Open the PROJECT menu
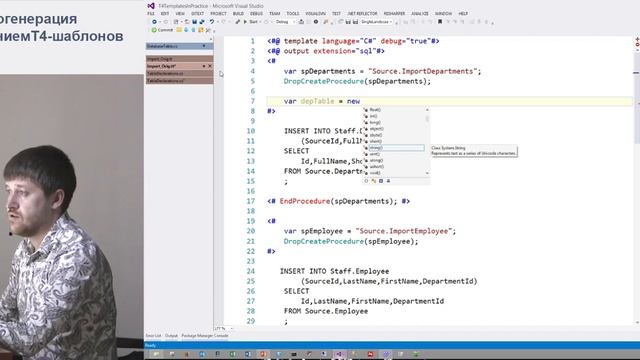This screenshot has height=360, width=640. pyautogui.click(x=218, y=13)
